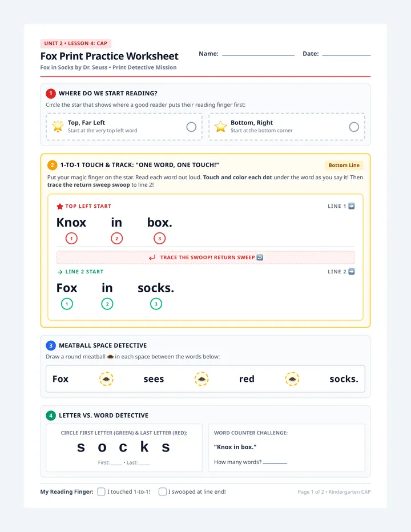Click red dot 2 under 'in'
Image resolution: width=411 pixels, height=532 pixels.
click(117, 238)
